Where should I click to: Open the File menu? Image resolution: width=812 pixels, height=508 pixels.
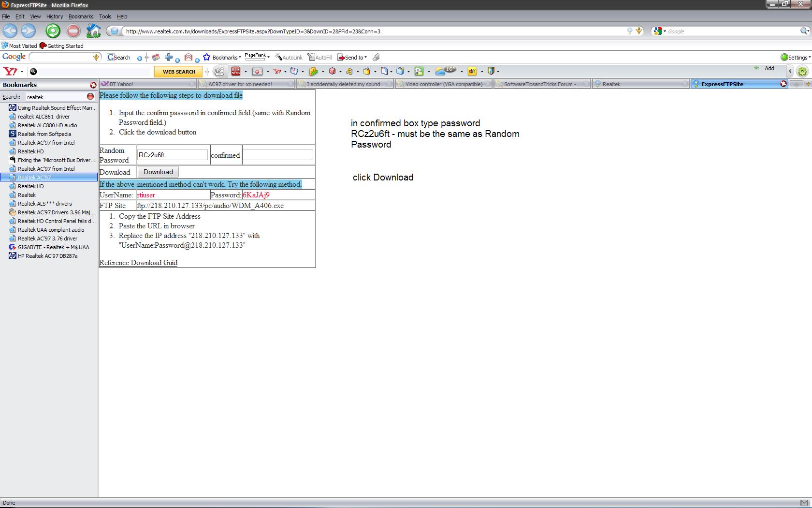[x=6, y=16]
